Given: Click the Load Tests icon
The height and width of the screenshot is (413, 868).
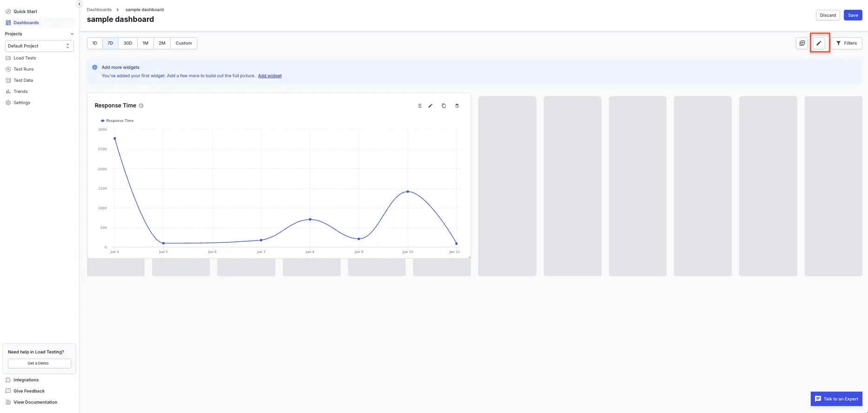Looking at the screenshot, I should (8, 58).
